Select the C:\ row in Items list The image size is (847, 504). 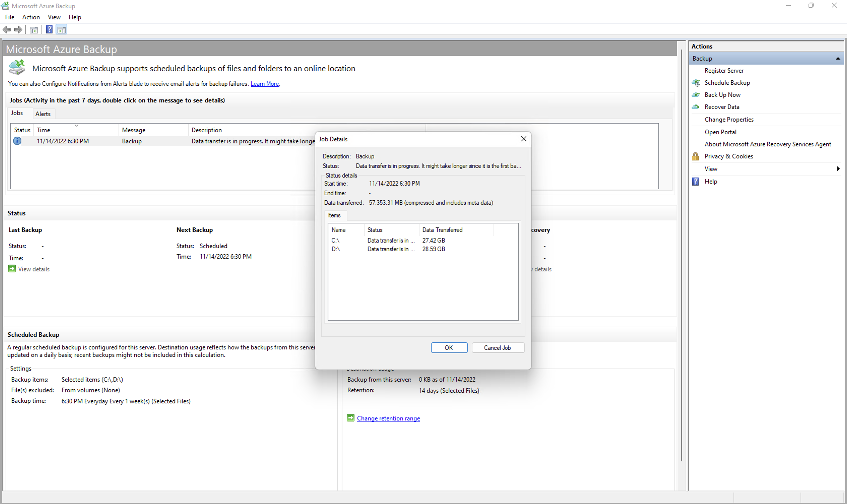(423, 241)
